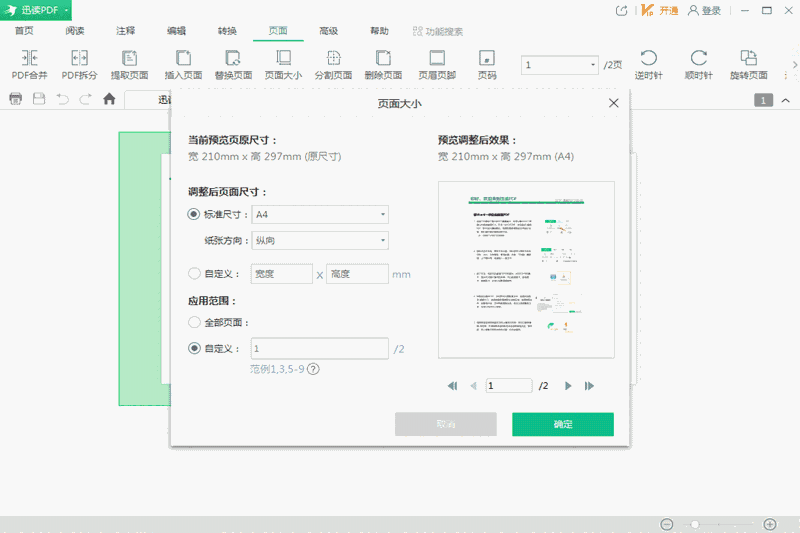This screenshot has width=800, height=533.
Task: Select the 提取页面 extract pages tool
Action: pos(129,59)
